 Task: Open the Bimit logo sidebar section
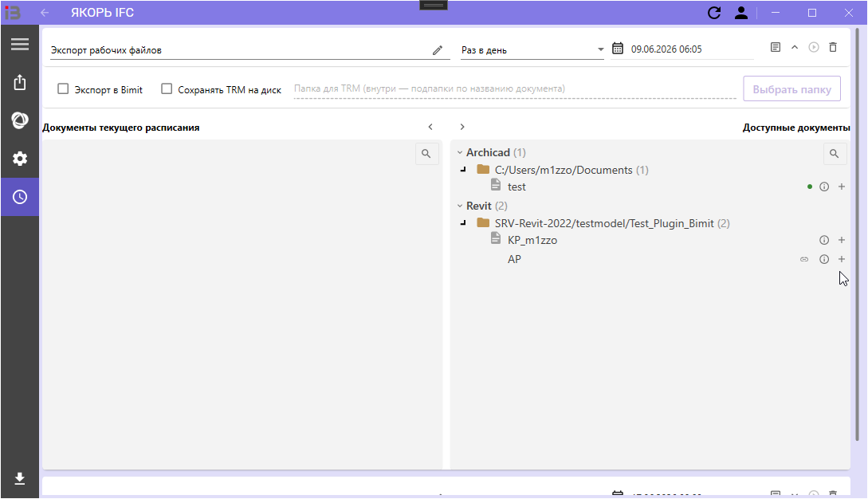click(x=20, y=120)
